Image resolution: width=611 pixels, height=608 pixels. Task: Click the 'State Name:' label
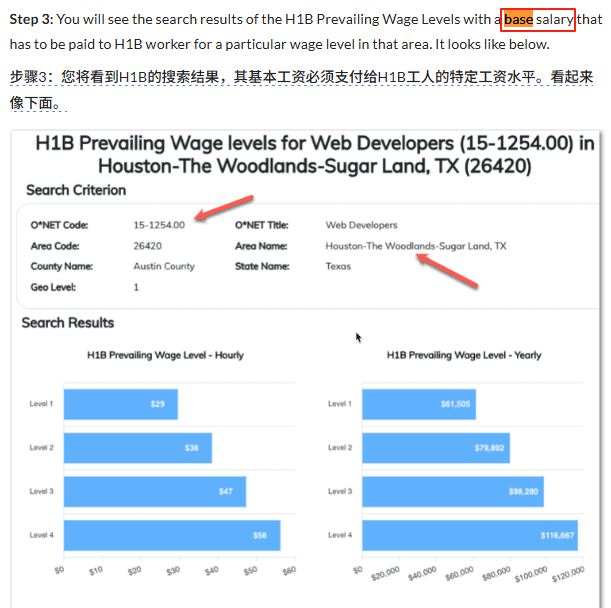point(262,266)
